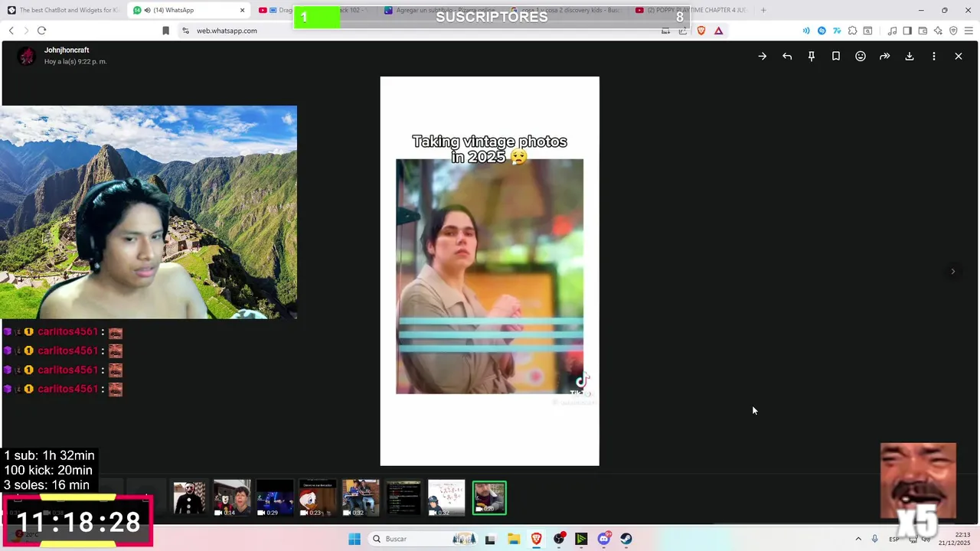
Task: Open Brave Rewards triangle icon
Action: coord(718,31)
